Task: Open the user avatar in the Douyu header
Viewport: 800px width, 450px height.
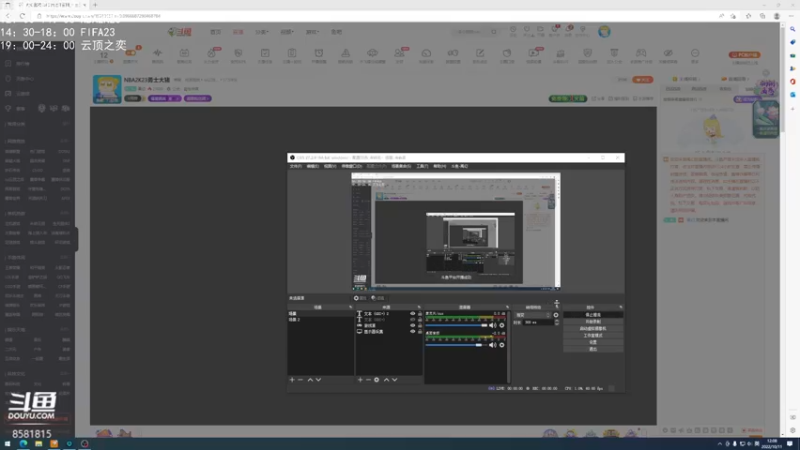Action: (605, 32)
